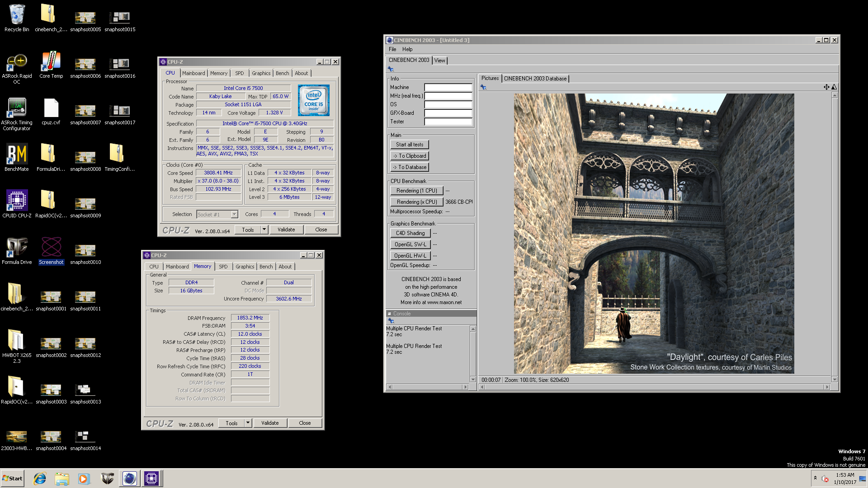The image size is (868, 488).
Task: Open Windows Explorer from taskbar
Action: tap(62, 479)
